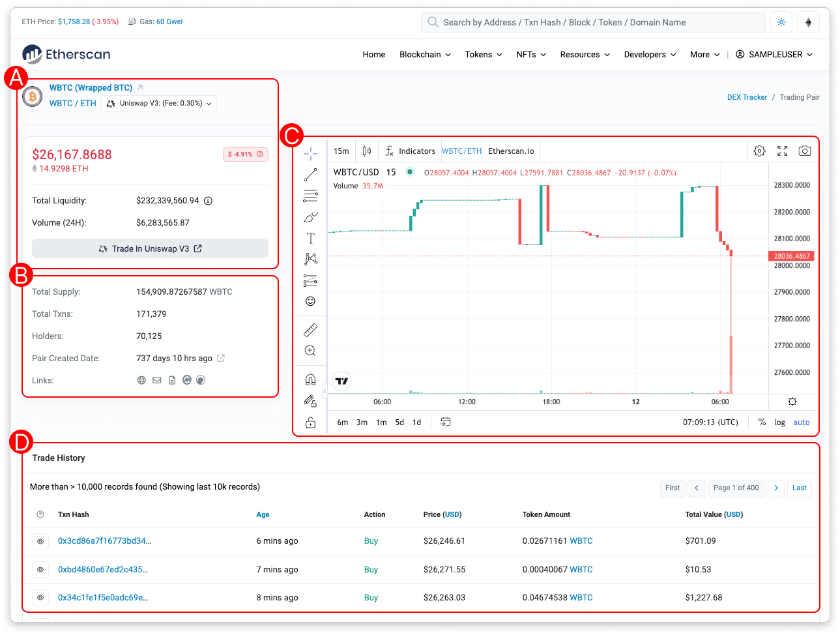
Task: Click the chart snapshot camera icon
Action: click(x=805, y=151)
